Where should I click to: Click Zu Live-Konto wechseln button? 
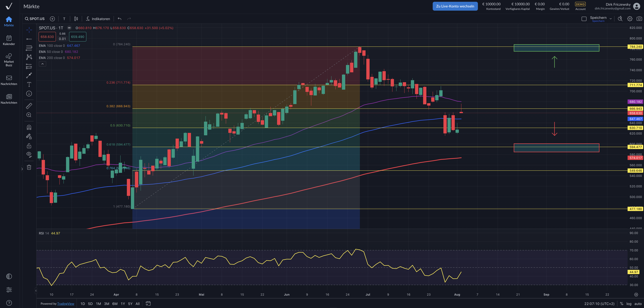click(455, 6)
